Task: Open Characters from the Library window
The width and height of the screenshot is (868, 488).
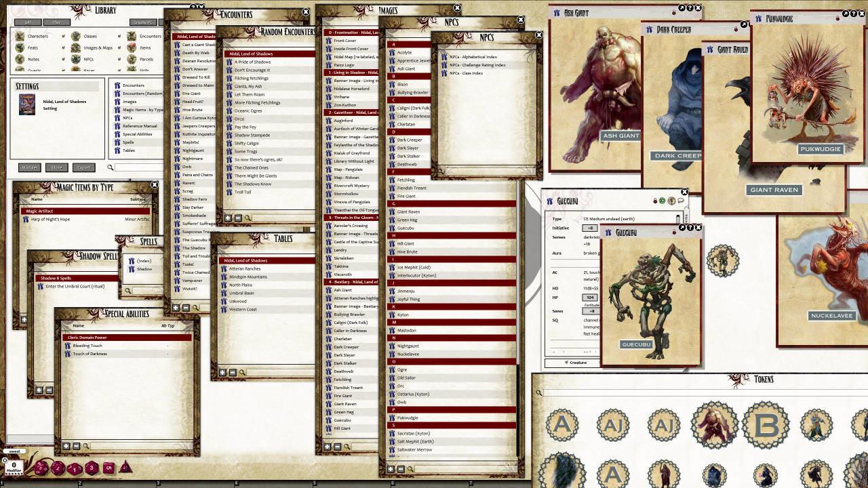Action: [x=38, y=37]
